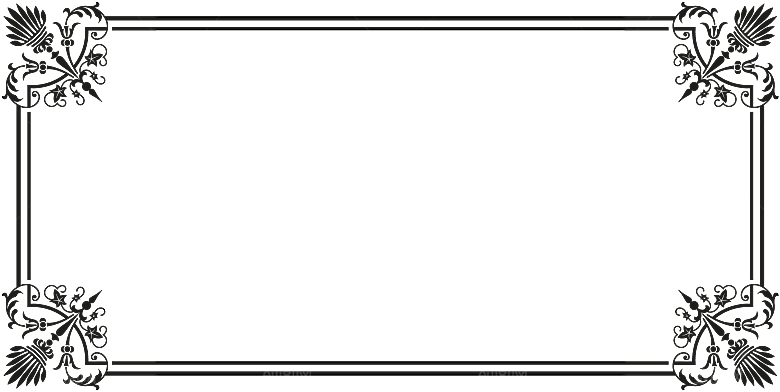Screen dimensions: 780x392
Task: Click the bottom-right corner floral ornament
Action: 724,337
